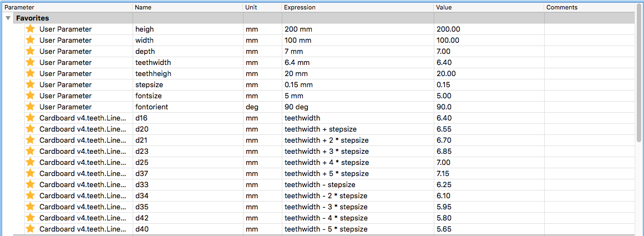Toggle the stepsize favorite star

pyautogui.click(x=30, y=84)
